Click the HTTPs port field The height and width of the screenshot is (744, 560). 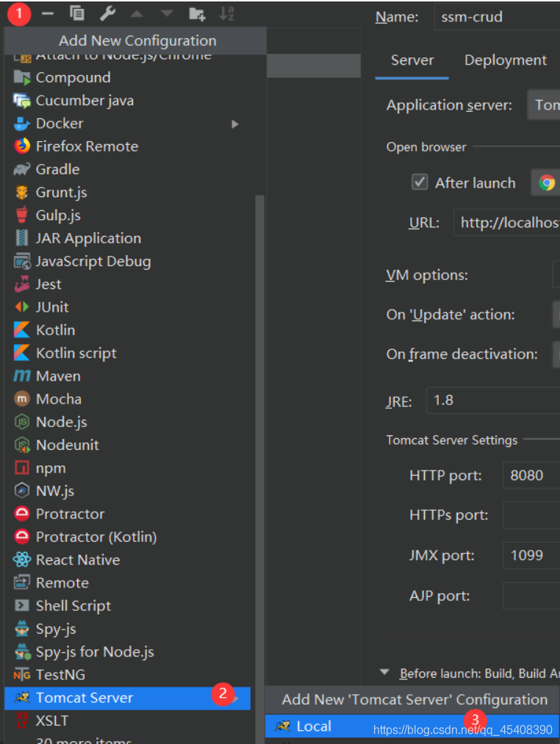pyautogui.click(x=531, y=515)
